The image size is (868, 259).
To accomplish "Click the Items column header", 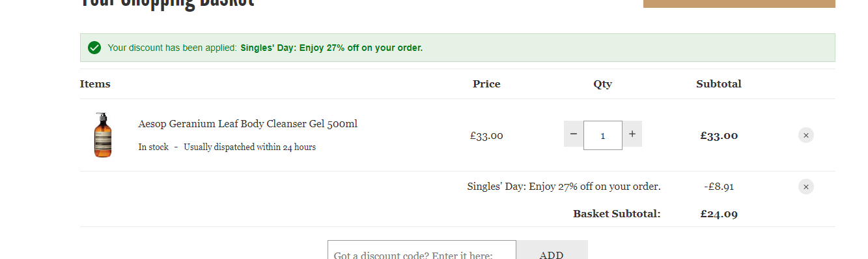I will [95, 84].
